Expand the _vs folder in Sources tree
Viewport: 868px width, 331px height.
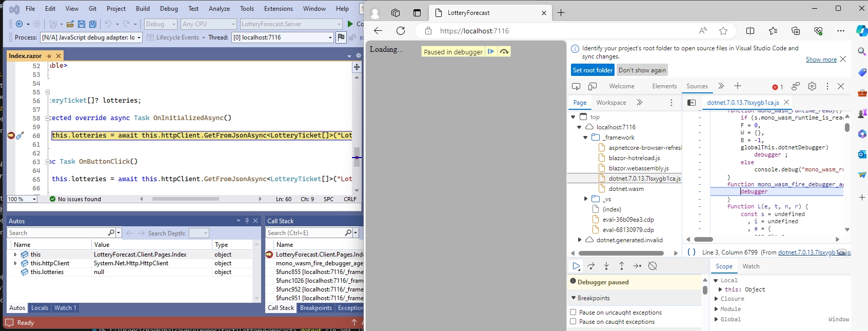click(x=586, y=199)
